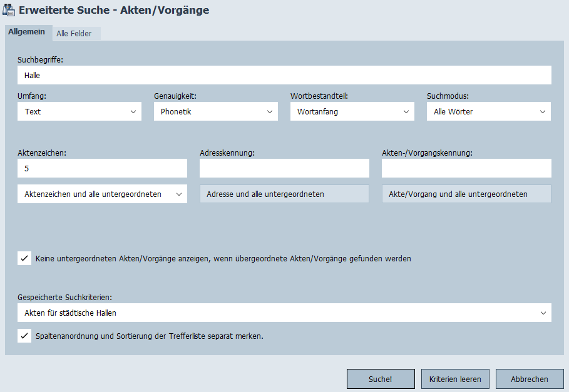Cancel with the Abbrechen button
The height and width of the screenshot is (392, 569).
[529, 379]
